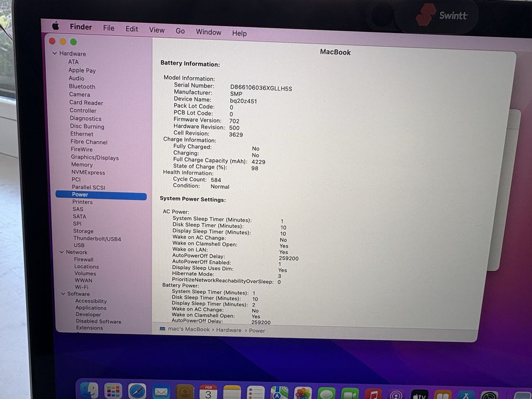Open the Go menu
532x399 pixels.
click(180, 31)
